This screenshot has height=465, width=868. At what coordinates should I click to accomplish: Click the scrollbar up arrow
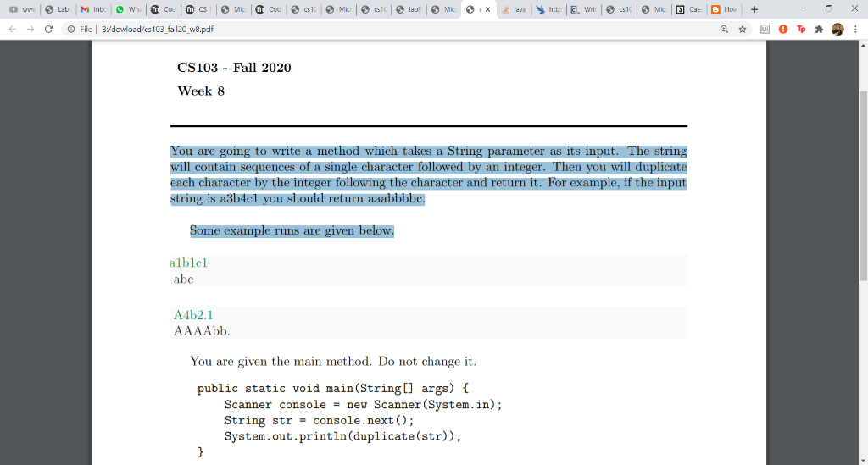pos(863,45)
